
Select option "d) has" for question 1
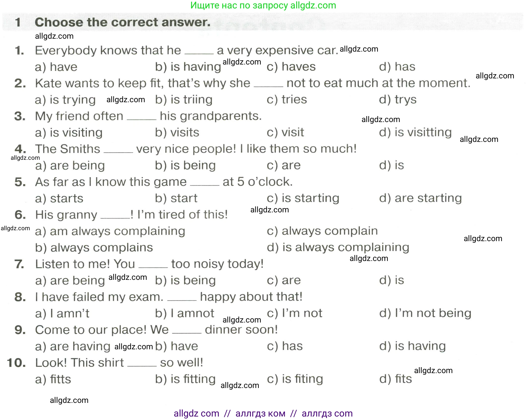coord(397,67)
